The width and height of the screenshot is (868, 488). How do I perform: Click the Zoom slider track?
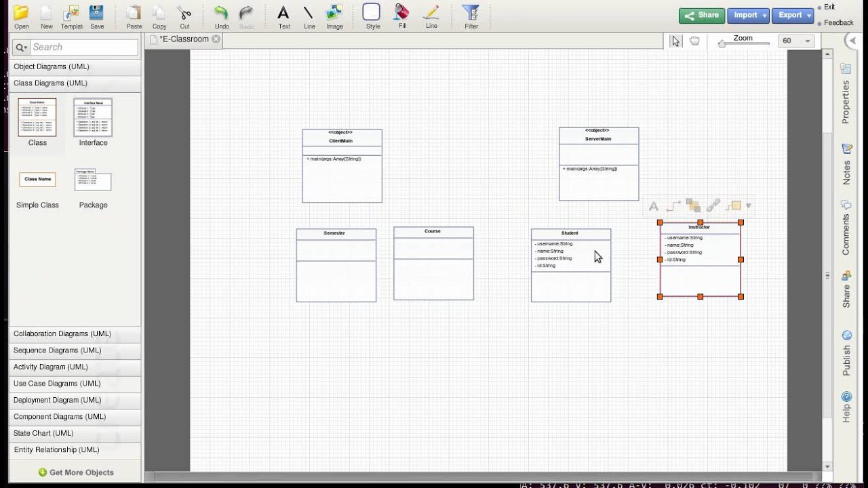coord(744,44)
